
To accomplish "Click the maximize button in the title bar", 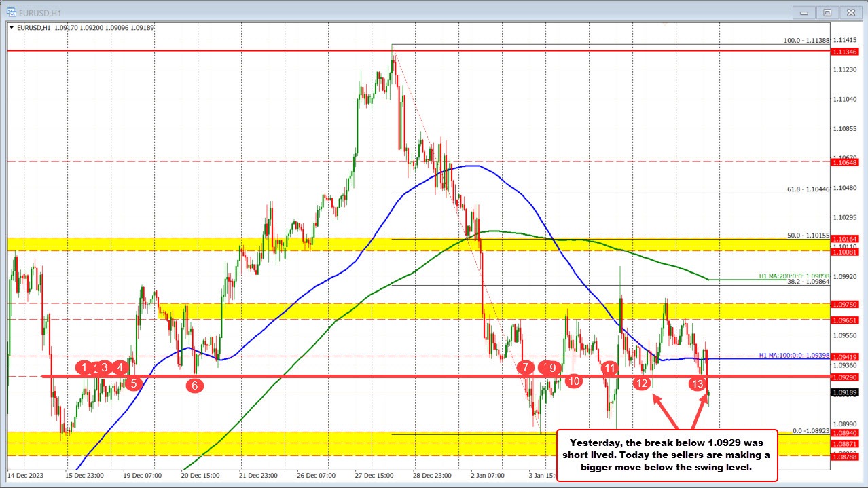I will [827, 12].
